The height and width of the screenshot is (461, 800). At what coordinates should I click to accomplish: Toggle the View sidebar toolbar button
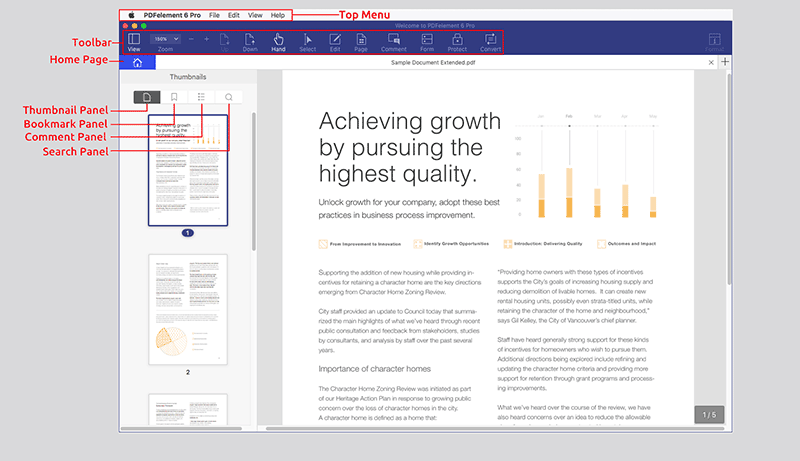tap(134, 42)
